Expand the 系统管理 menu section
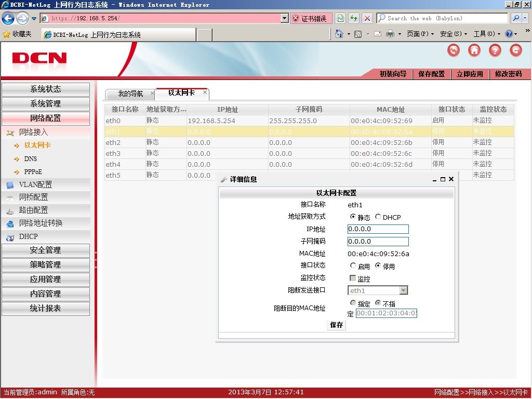Image resolution: width=532 pixels, height=399 pixels. click(46, 104)
